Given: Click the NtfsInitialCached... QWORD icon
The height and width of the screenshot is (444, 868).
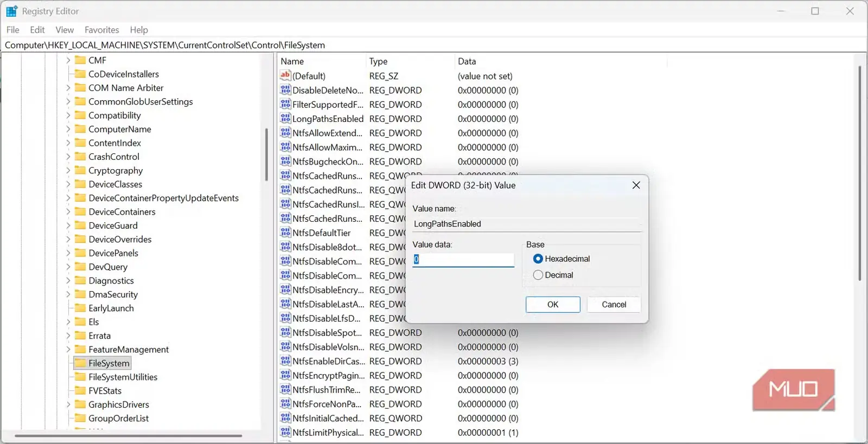Looking at the screenshot, I should [285, 418].
